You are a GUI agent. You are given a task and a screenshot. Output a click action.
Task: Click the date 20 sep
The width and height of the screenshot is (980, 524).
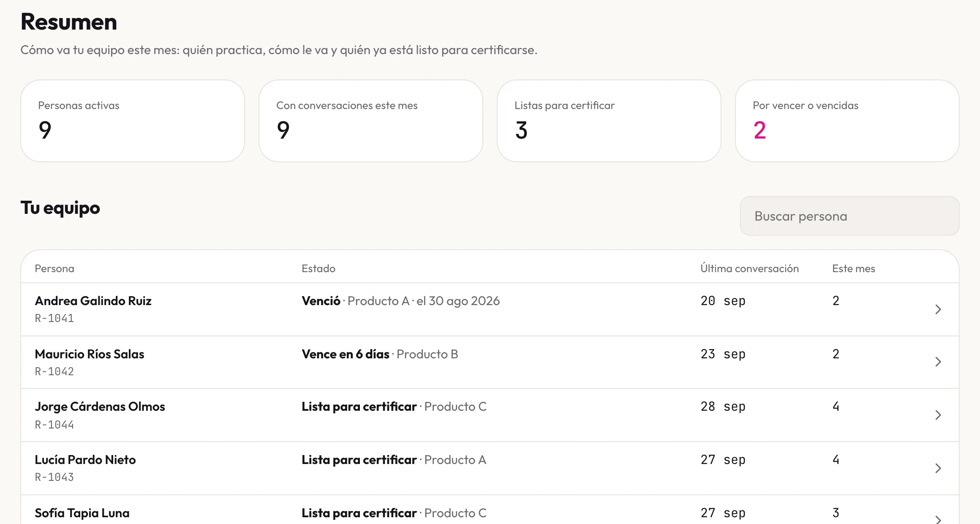coord(723,301)
